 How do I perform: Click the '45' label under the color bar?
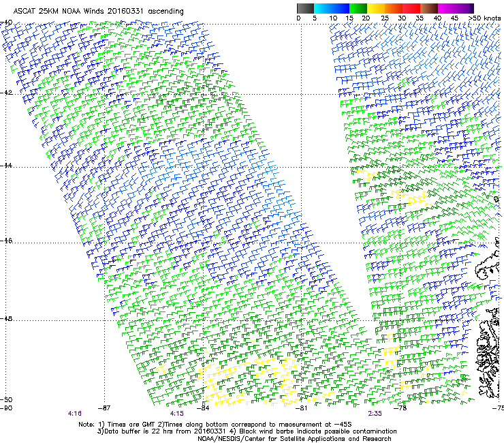pyautogui.click(x=454, y=18)
